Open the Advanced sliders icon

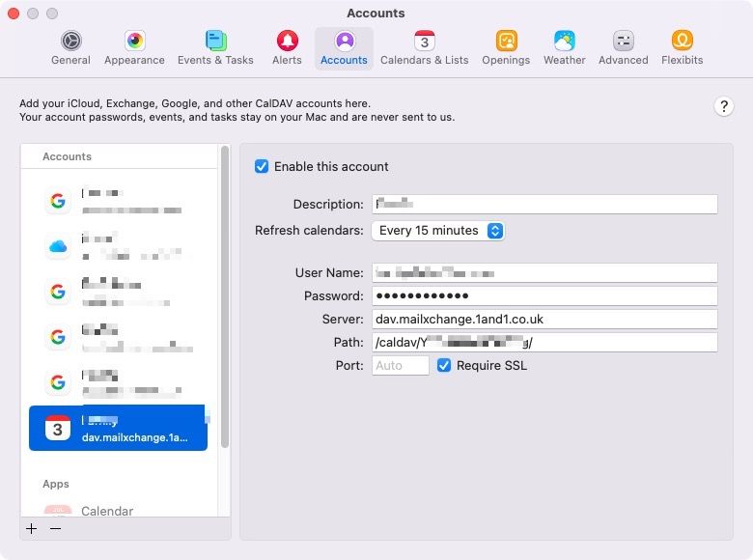pyautogui.click(x=624, y=41)
